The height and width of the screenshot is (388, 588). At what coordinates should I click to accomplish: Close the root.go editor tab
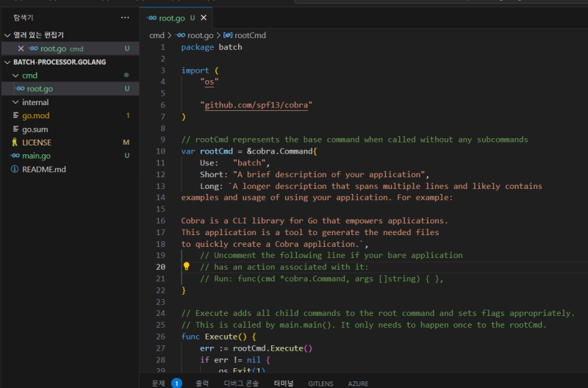(204, 18)
